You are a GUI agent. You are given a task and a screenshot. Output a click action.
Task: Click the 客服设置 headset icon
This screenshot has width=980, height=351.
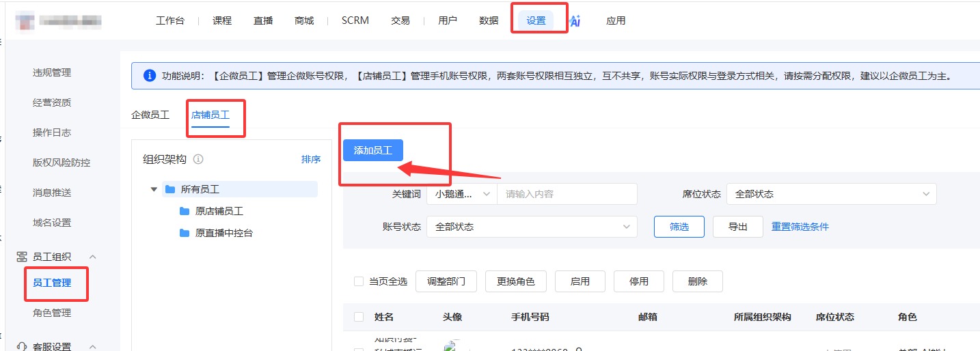point(21,347)
